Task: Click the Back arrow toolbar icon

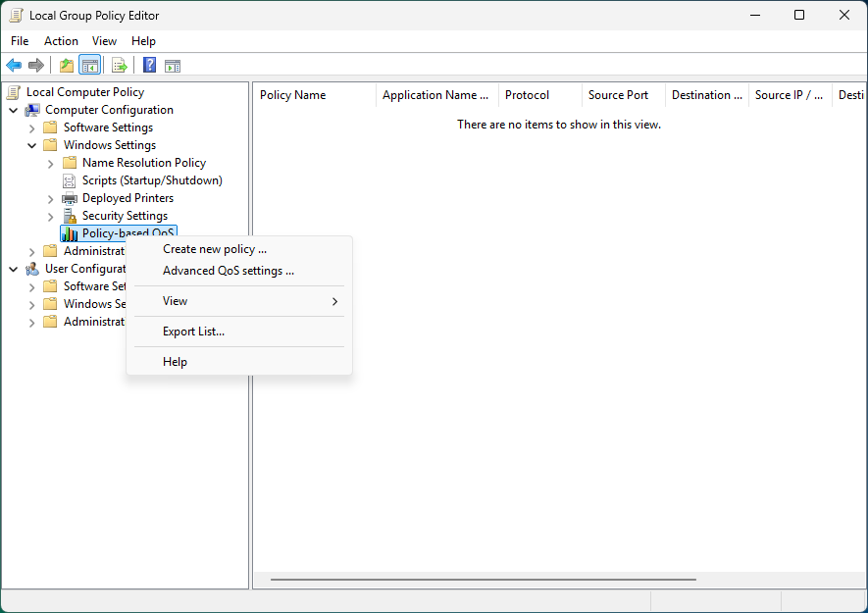Action: pyautogui.click(x=14, y=66)
